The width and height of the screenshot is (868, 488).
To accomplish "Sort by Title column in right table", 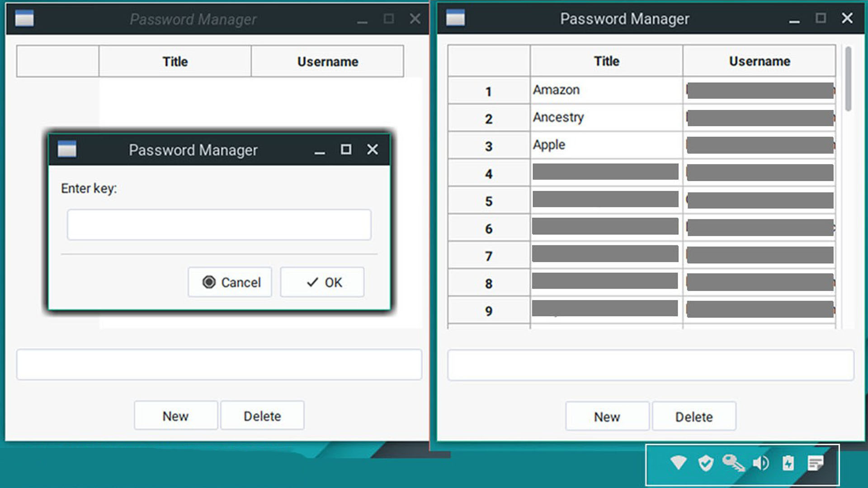I will [606, 61].
